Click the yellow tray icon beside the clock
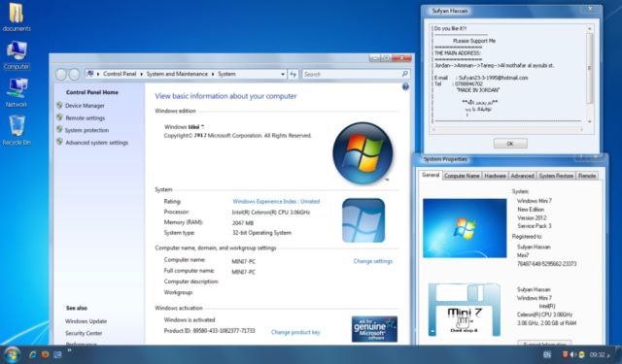The image size is (622, 364). (581, 354)
